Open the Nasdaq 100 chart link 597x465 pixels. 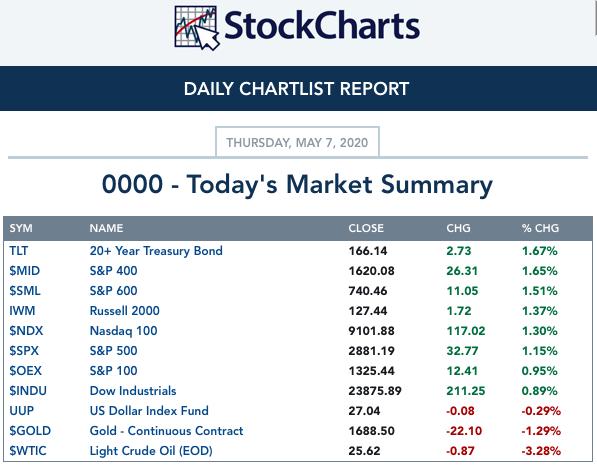(x=123, y=331)
